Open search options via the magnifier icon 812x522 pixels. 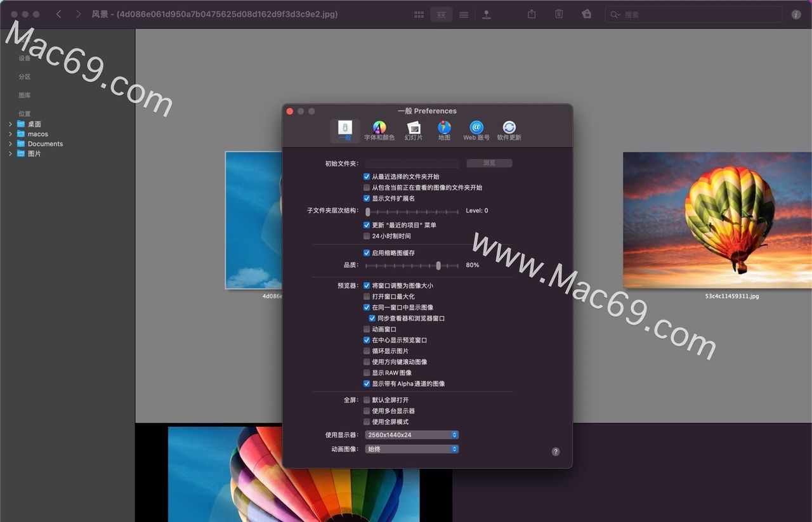(x=615, y=14)
